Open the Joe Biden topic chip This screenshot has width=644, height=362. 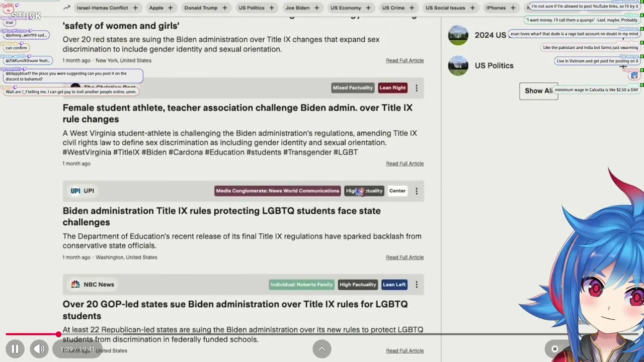click(x=297, y=8)
